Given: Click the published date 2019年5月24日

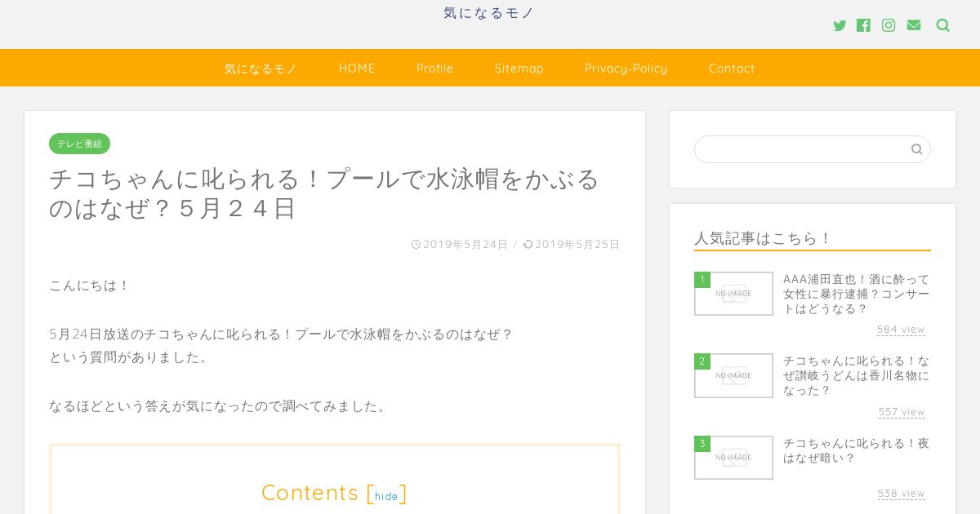Looking at the screenshot, I should pyautogui.click(x=465, y=244).
